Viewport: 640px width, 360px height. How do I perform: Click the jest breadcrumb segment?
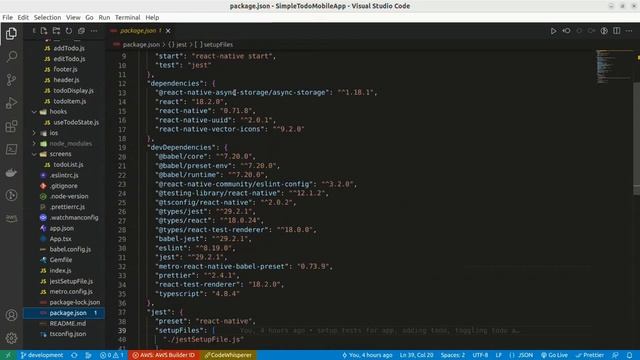point(178,44)
